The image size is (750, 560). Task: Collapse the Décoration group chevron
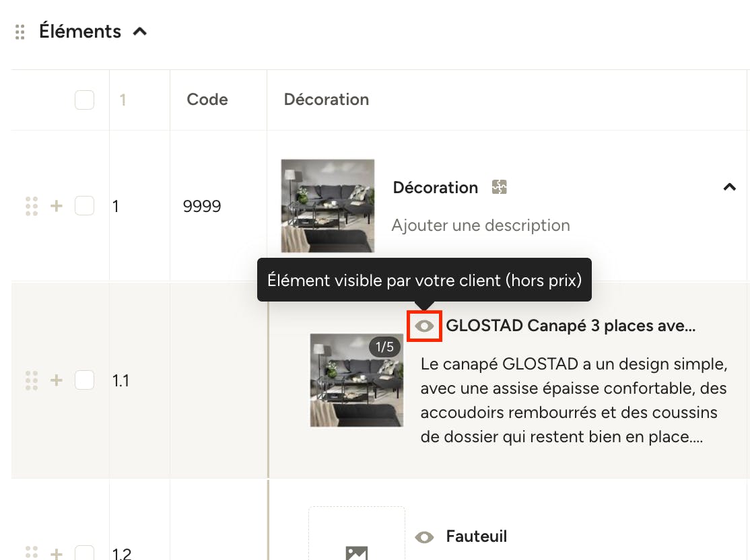pos(729,187)
